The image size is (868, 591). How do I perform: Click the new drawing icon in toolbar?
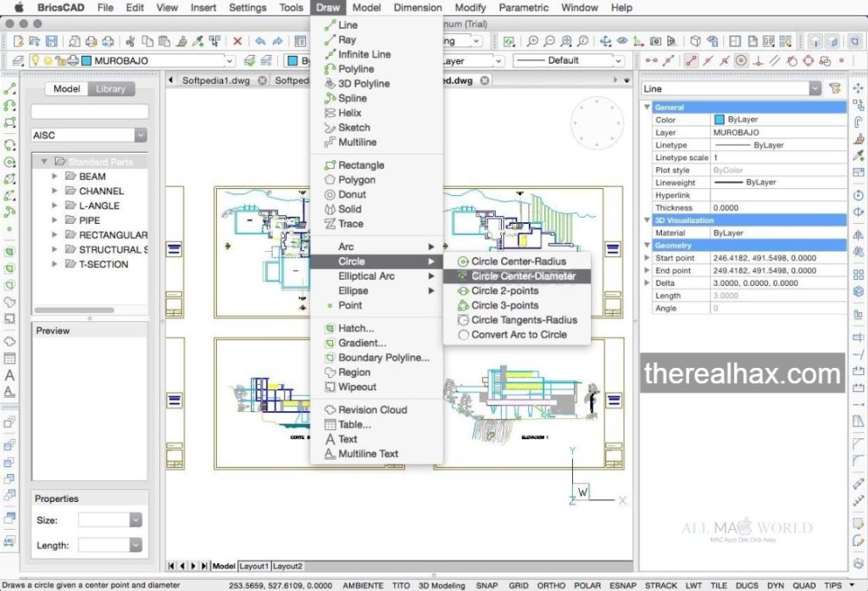pos(19,41)
